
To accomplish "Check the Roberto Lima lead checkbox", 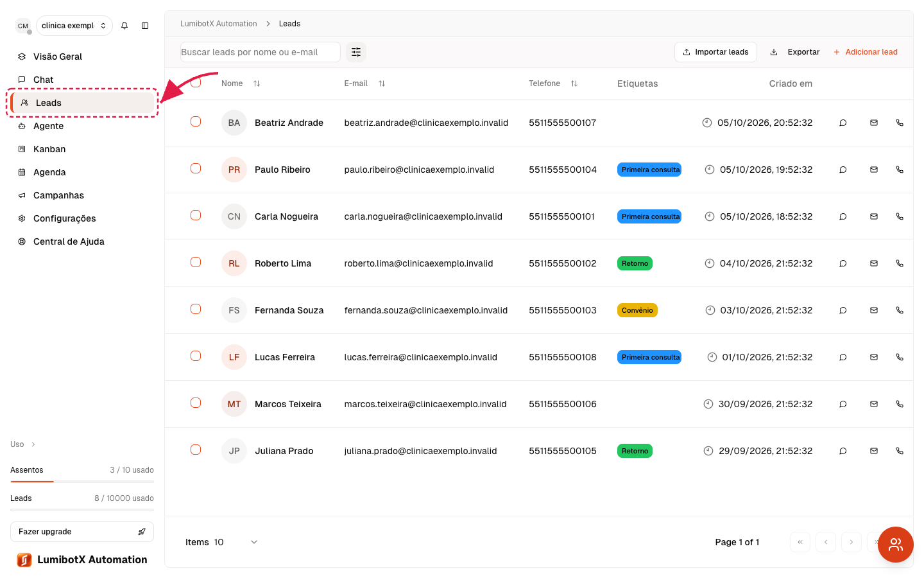I will [x=196, y=262].
